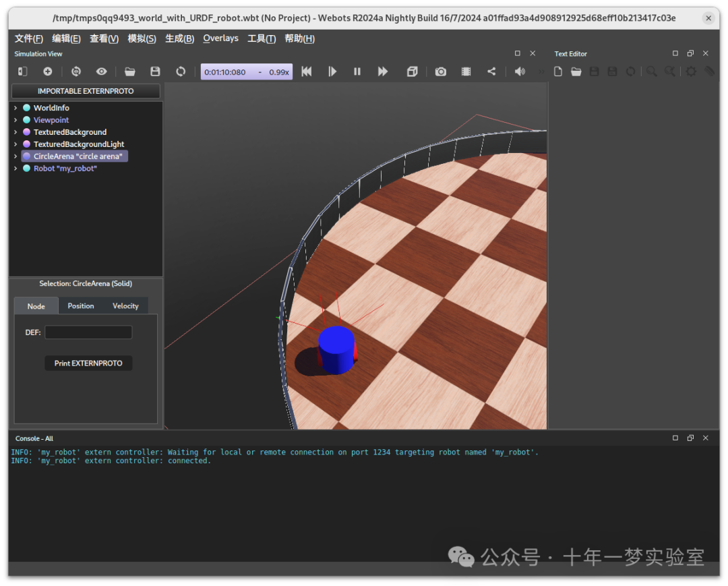Viewport: 728px width, 586px height.
Task: Share the simulation with the share icon
Action: (x=491, y=71)
